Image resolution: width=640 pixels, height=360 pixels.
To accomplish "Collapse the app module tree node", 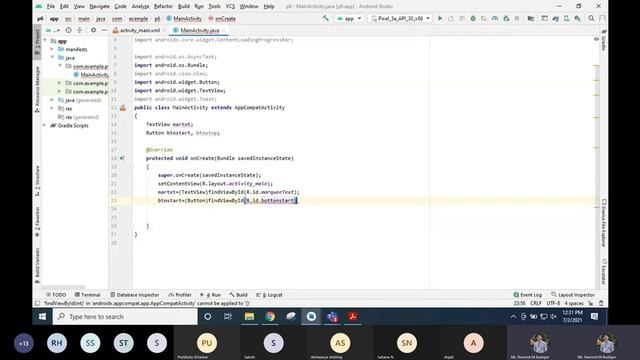I will [45, 41].
